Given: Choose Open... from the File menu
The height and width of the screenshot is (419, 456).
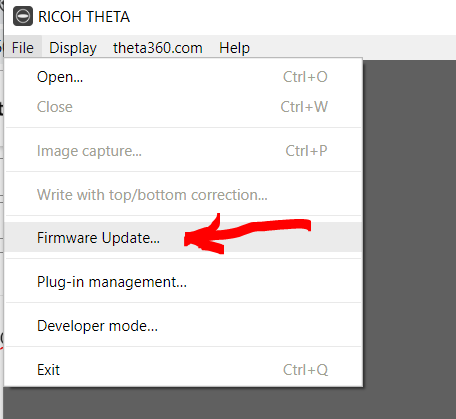Looking at the screenshot, I should click(184, 77).
